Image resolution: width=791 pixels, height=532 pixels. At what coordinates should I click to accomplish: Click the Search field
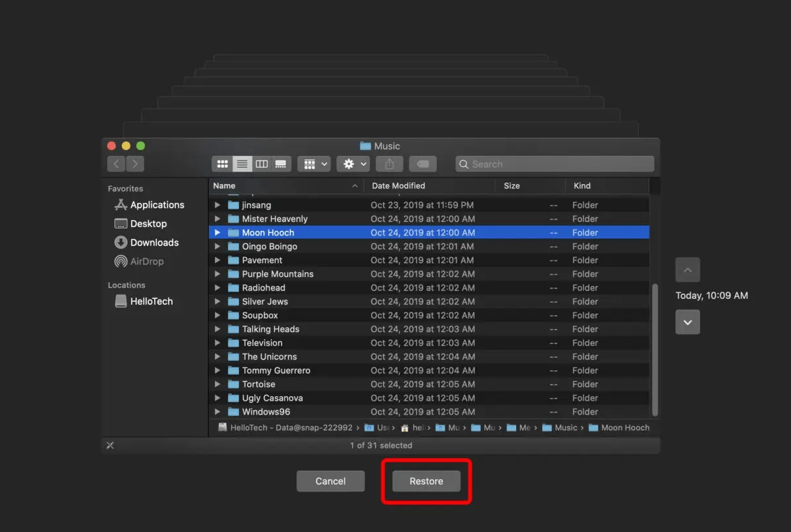555,164
